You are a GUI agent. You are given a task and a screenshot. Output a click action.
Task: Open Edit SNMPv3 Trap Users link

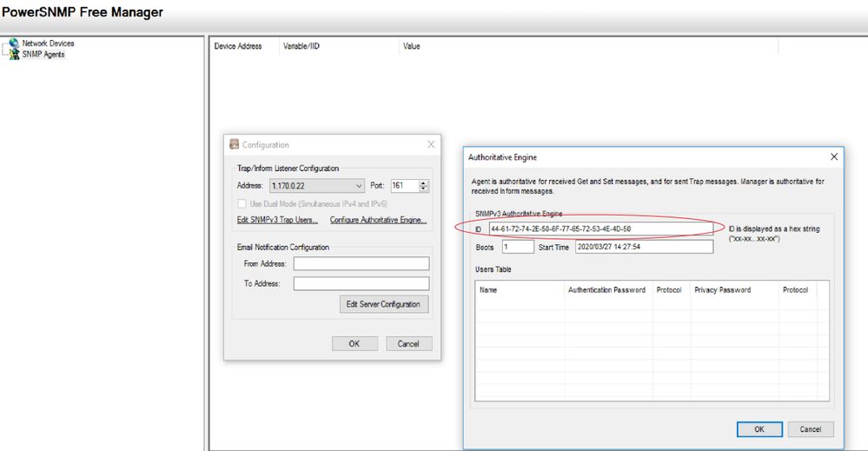tap(277, 220)
